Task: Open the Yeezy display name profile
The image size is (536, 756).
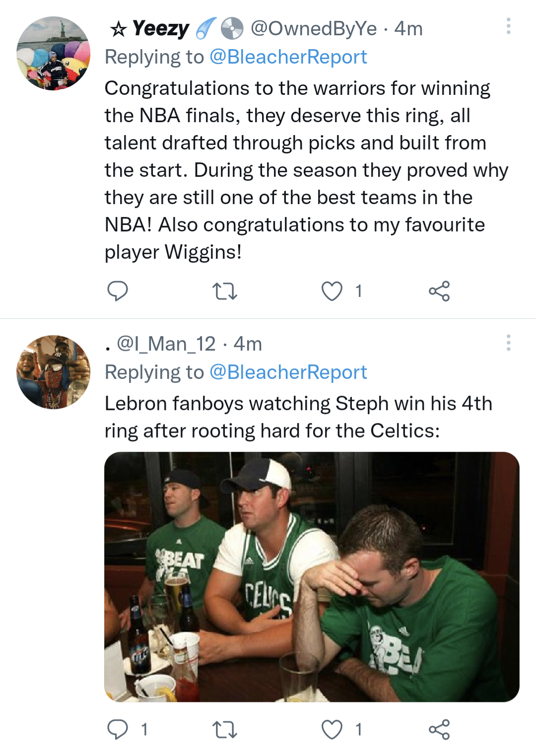Action: pos(160,29)
